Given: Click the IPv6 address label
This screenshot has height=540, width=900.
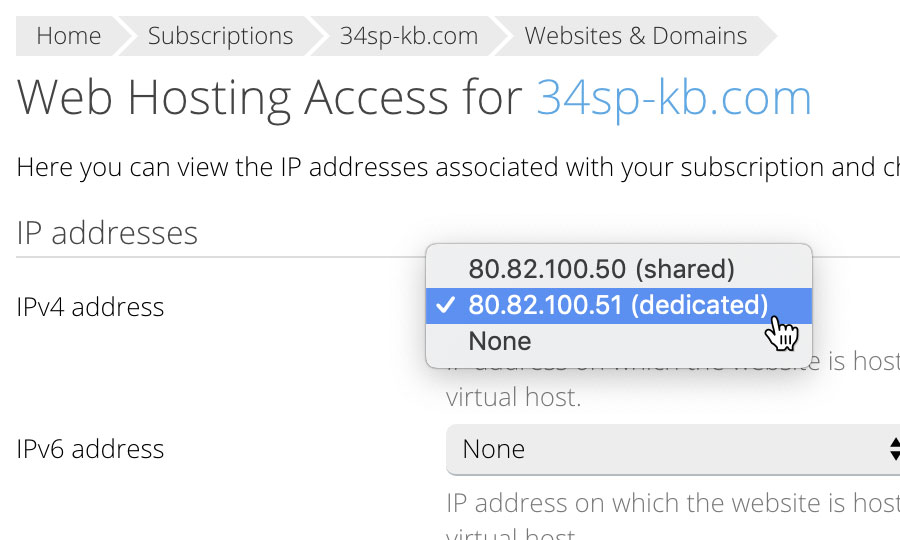Looking at the screenshot, I should coord(90,449).
